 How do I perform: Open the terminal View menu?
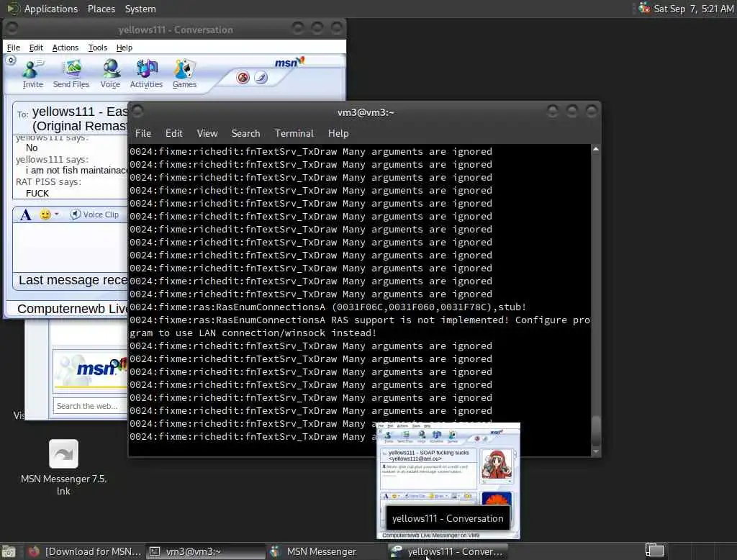pyautogui.click(x=207, y=134)
